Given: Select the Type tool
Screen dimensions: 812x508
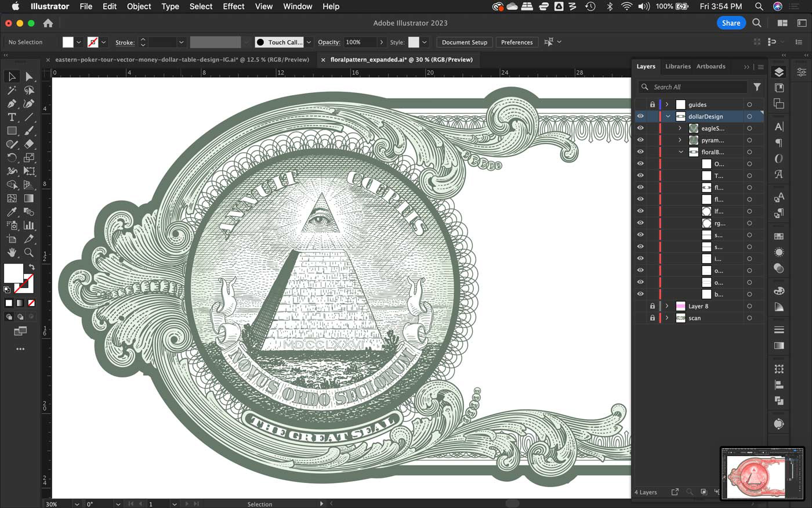Looking at the screenshot, I should [12, 117].
